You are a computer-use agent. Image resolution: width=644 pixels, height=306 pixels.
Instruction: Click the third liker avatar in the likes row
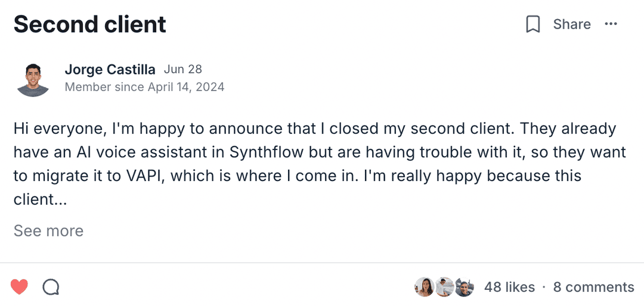click(x=464, y=287)
